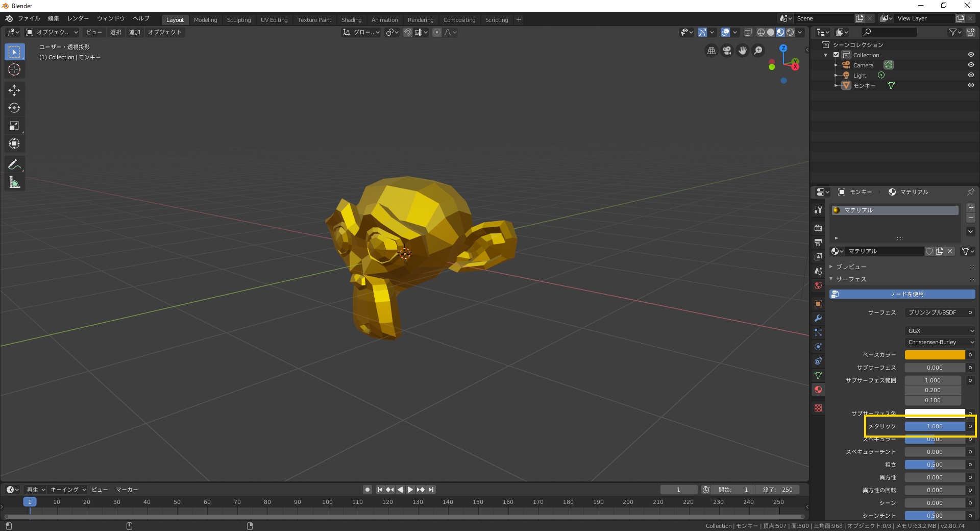Open the Object Data properties tab
Image resolution: width=980 pixels, height=531 pixels.
[x=818, y=375]
